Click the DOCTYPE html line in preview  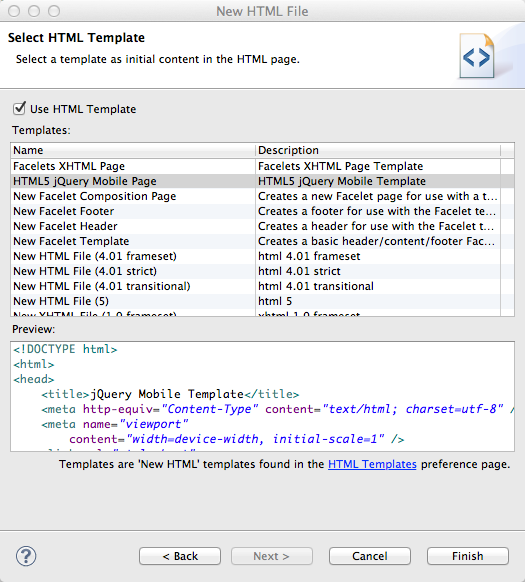(x=65, y=349)
